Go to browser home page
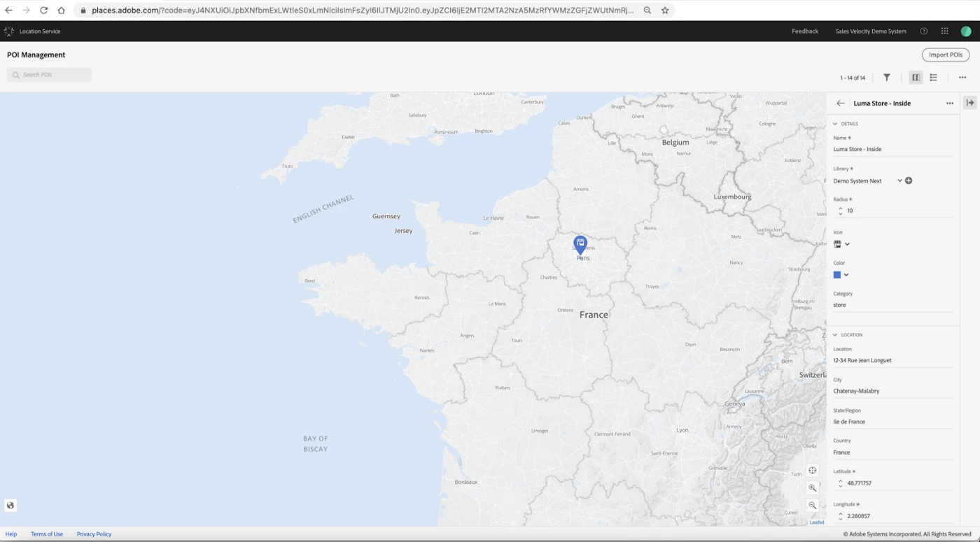 61,10
